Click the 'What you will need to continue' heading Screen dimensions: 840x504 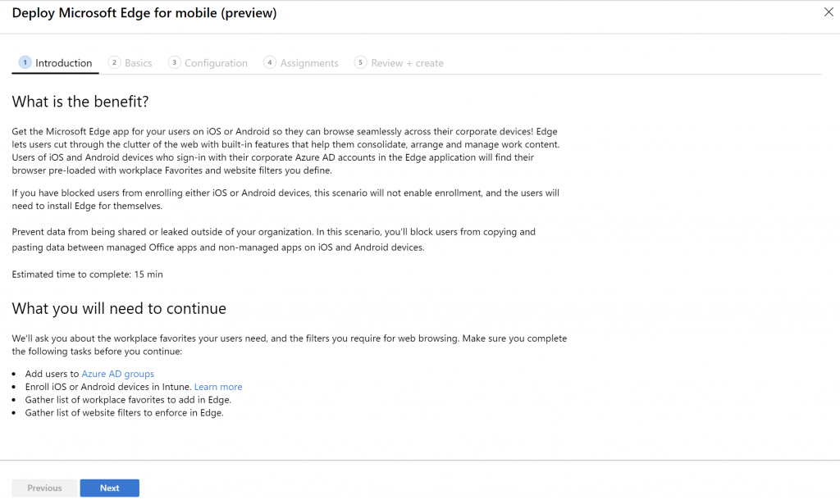118,309
